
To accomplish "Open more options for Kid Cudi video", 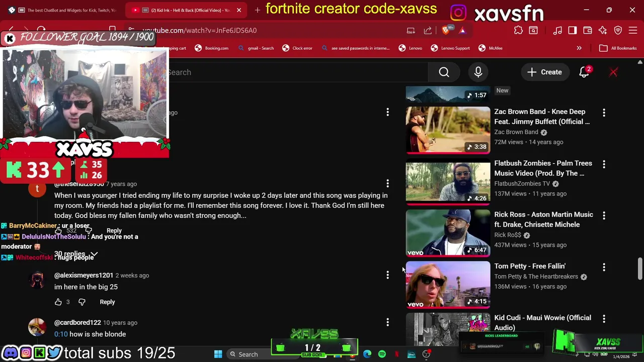I will tap(604, 318).
